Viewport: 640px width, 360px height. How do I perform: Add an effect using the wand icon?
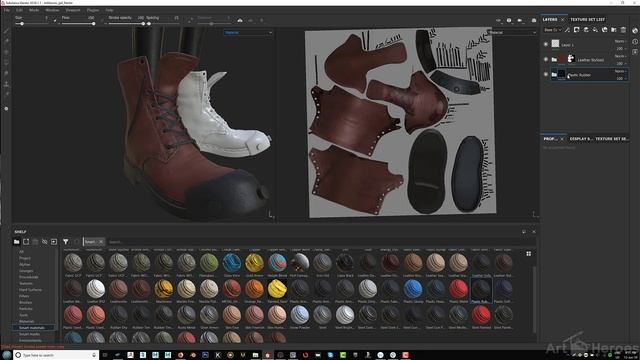567,30
